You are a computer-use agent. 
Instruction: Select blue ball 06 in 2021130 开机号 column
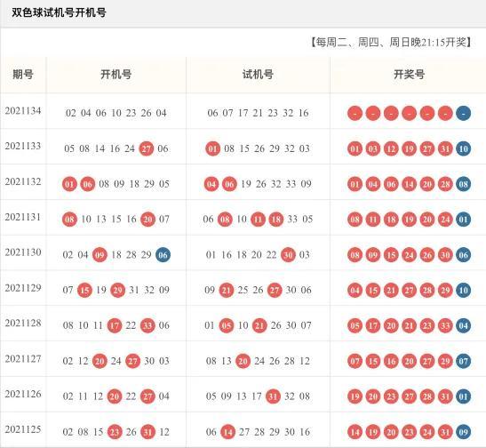click(163, 255)
